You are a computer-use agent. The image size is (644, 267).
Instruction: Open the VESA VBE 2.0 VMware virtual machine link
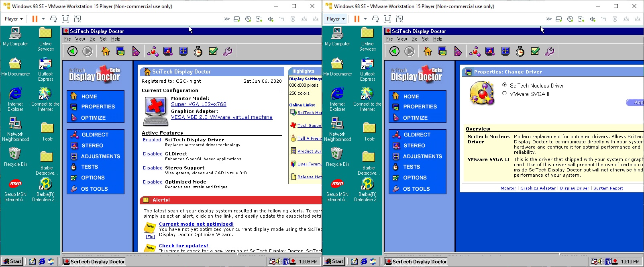click(222, 117)
